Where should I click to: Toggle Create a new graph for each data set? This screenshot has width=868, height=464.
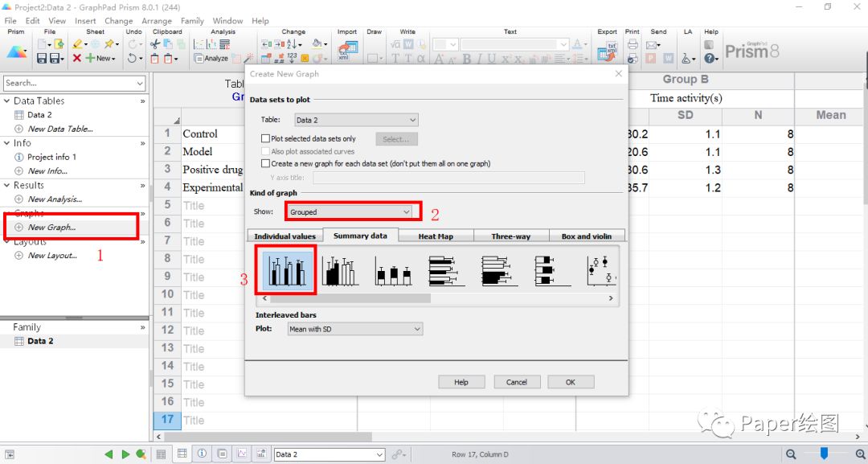265,163
